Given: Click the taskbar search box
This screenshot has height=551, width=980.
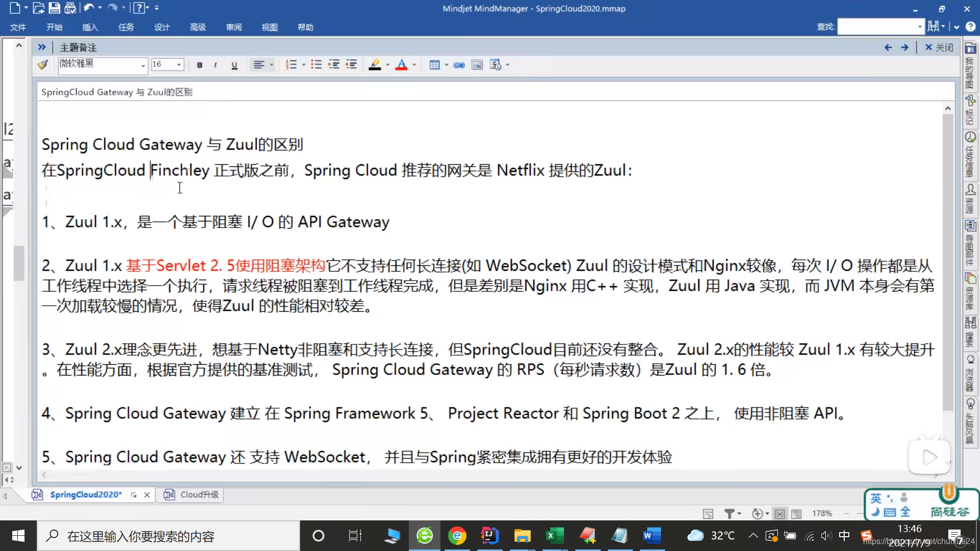Looking at the screenshot, I should (168, 536).
